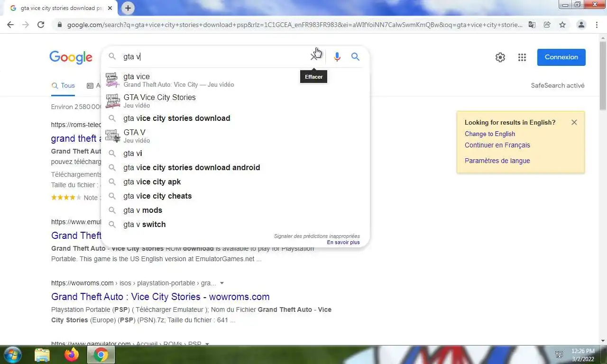This screenshot has width=607, height=364.
Task: Pick the GTA V game thumbnail suggestion
Action: coord(113,136)
